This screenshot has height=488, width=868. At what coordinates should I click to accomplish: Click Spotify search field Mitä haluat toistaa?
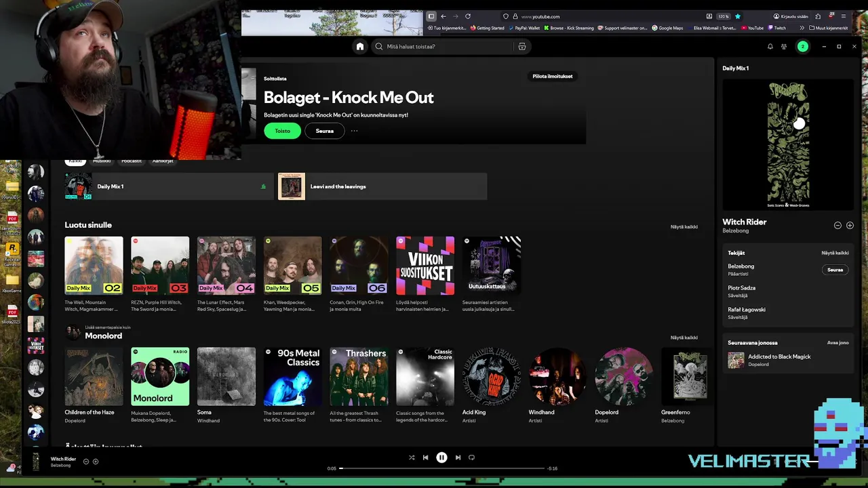point(442,47)
